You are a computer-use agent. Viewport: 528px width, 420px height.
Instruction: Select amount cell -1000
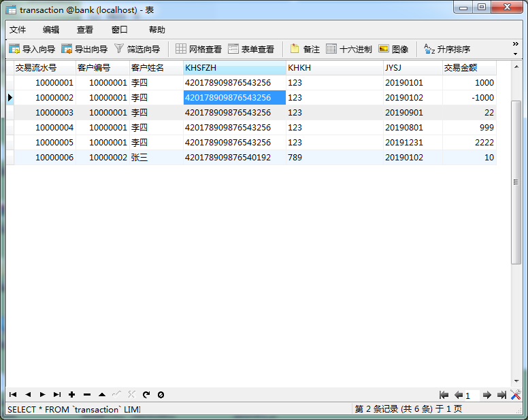tap(469, 97)
